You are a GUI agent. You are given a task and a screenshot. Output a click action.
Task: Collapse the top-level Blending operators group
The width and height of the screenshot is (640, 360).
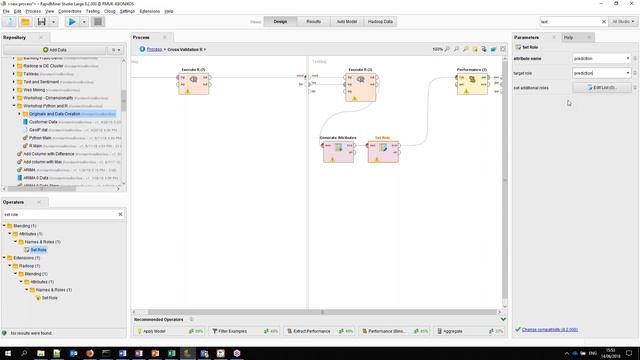click(4, 226)
